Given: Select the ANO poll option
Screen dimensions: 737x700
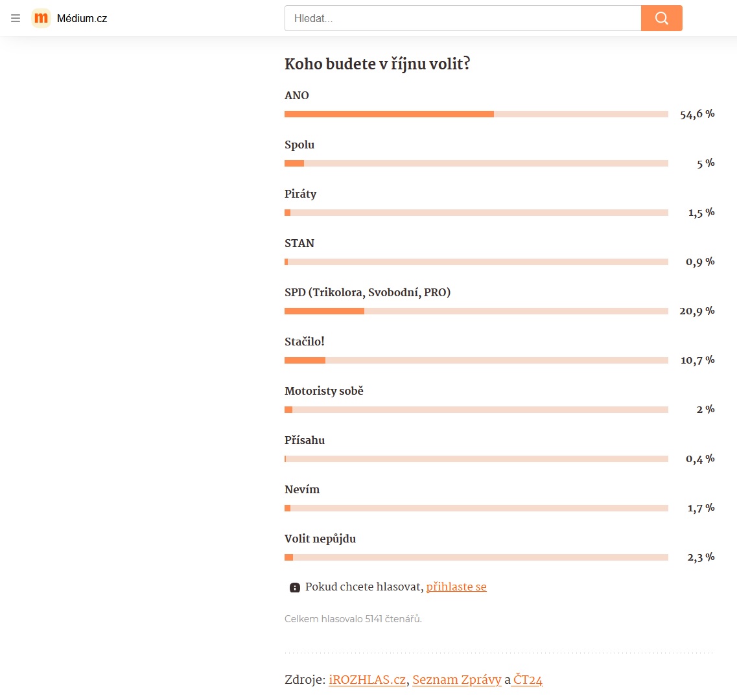Looking at the screenshot, I should (x=297, y=95).
